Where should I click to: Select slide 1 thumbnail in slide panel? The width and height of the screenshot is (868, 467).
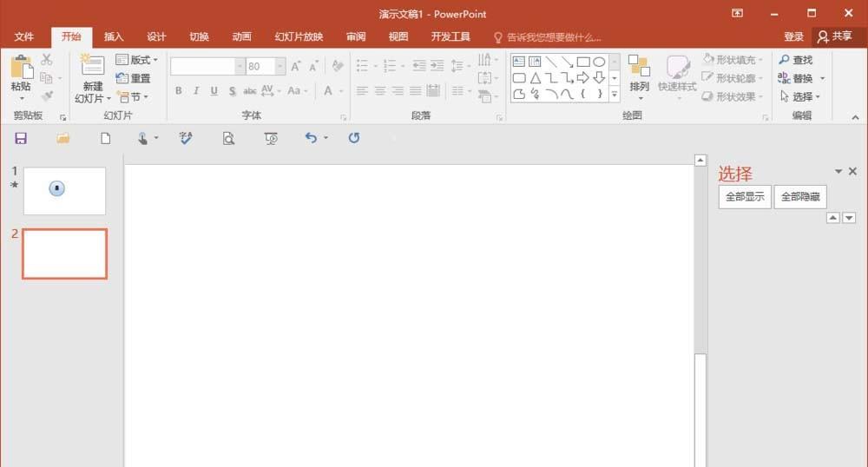coord(64,191)
